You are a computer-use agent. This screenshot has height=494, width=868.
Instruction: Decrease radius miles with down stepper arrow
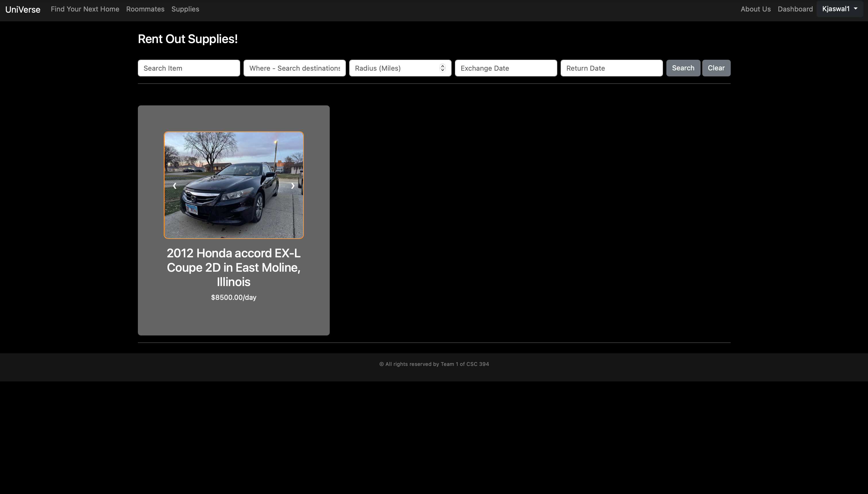point(442,70)
